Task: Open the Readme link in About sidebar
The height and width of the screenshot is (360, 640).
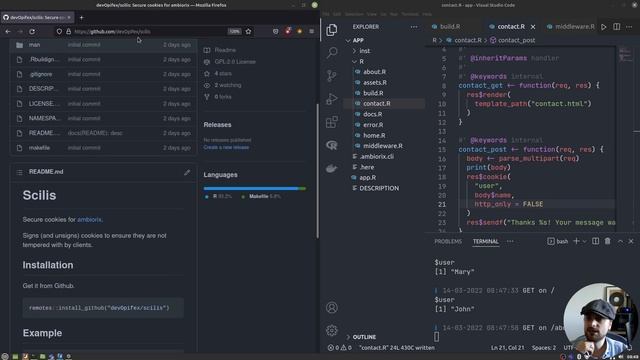Action: coord(225,50)
